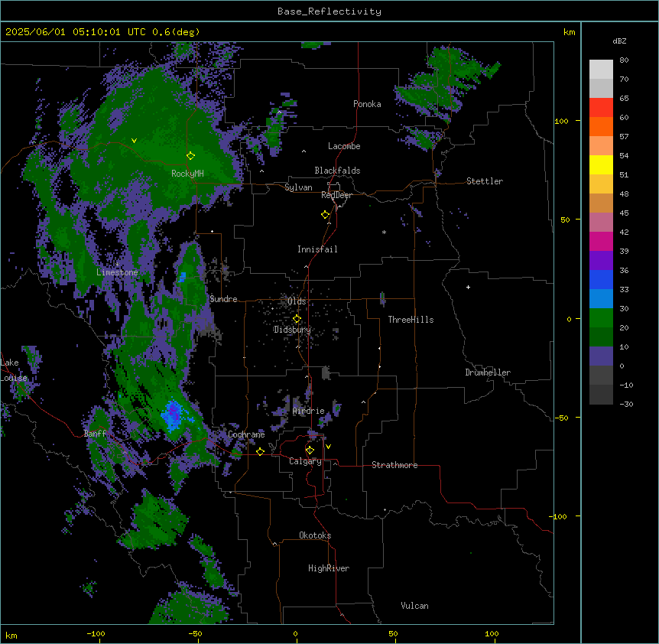Select the dark gray -10 to 0 legend swatch
This screenshot has width=659, height=644.
[601, 376]
